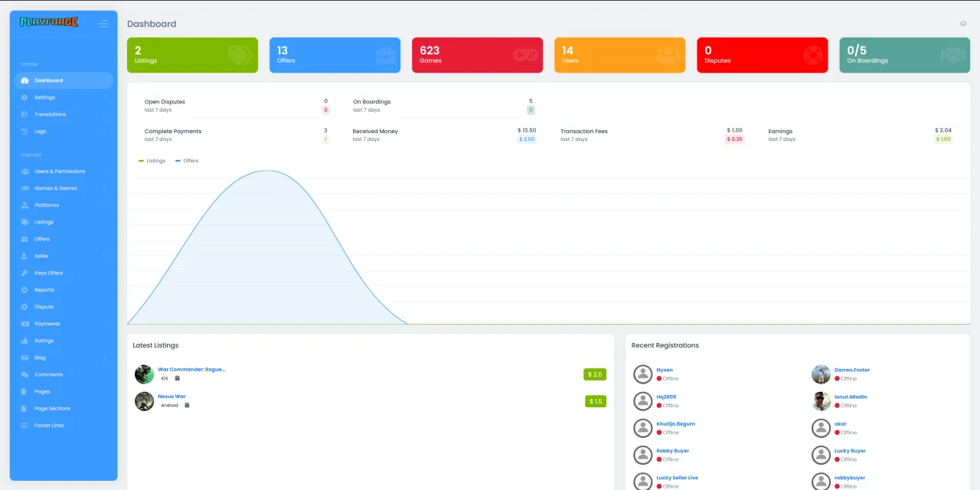
Task: Click the Dispute lifebuoy icon in sidebar
Action: tap(24, 307)
